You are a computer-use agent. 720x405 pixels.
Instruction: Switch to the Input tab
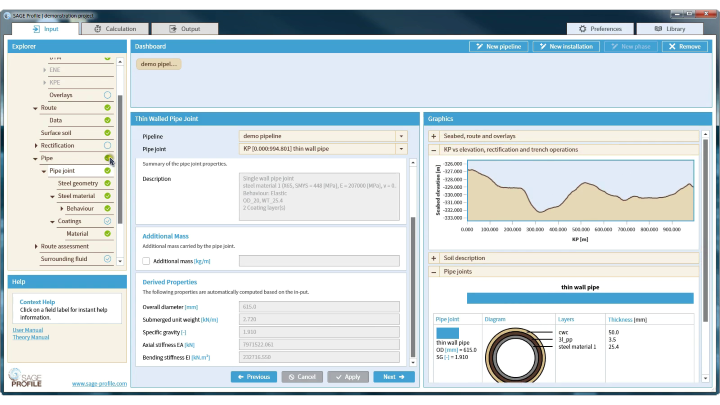click(x=46, y=29)
